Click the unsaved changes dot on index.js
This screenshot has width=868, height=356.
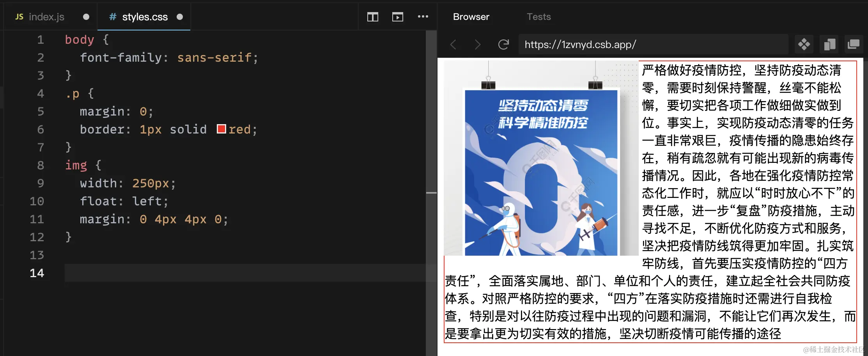click(x=85, y=17)
